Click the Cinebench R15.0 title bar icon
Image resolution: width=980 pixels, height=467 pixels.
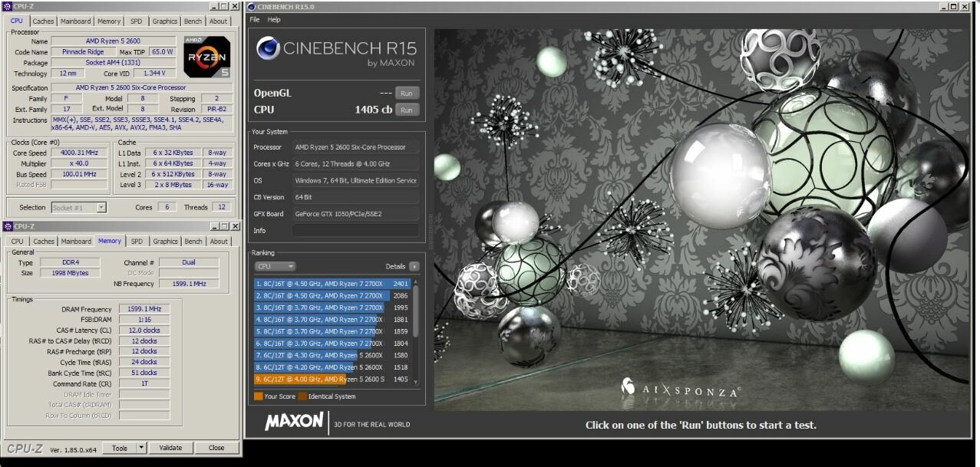tap(252, 7)
